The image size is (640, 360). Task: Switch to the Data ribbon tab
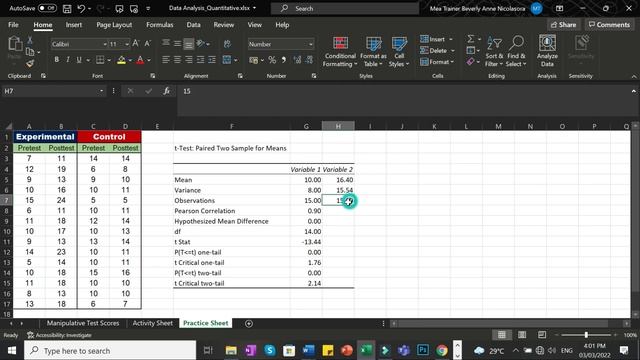point(193,25)
